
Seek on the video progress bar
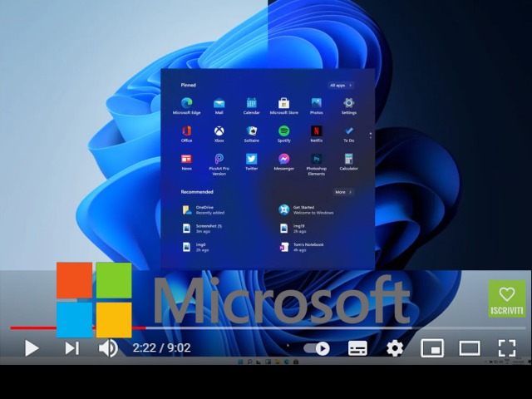coord(268,328)
